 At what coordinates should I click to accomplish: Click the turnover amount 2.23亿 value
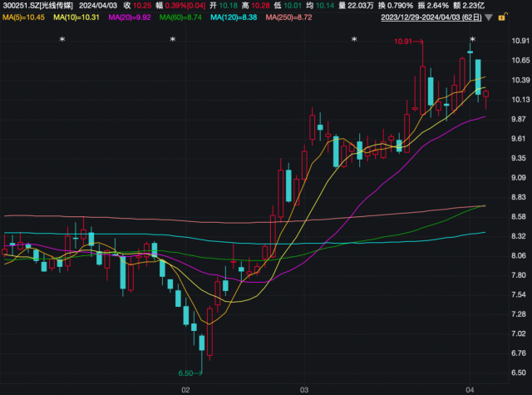(x=473, y=6)
